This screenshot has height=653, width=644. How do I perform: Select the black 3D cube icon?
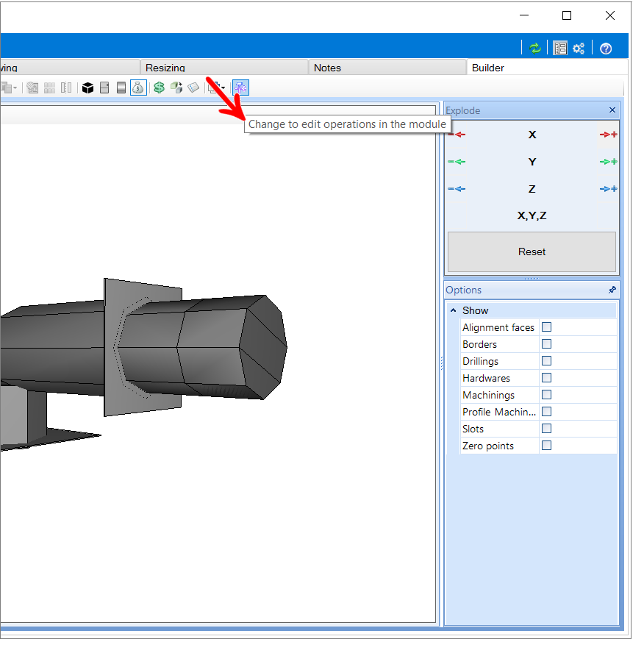point(87,88)
